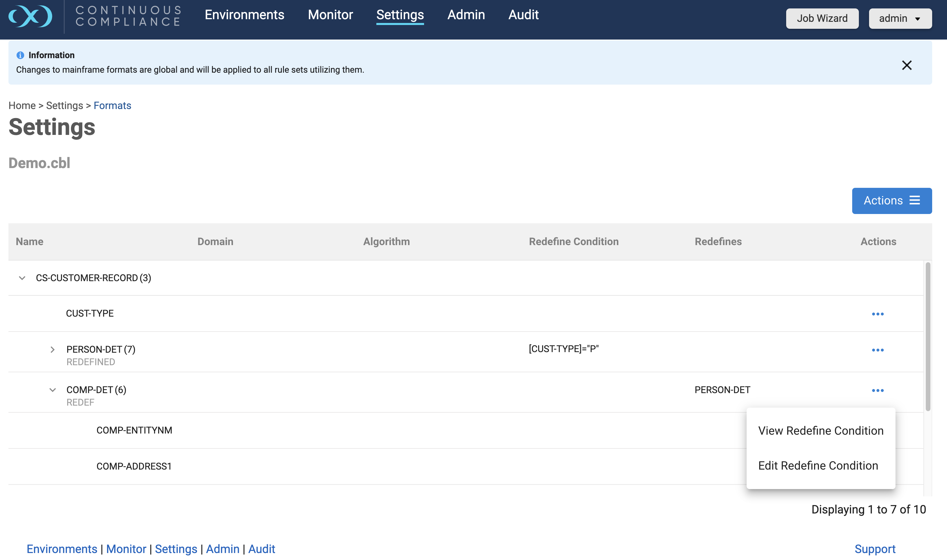Click the blue information circle icon
Image resolution: width=947 pixels, height=560 pixels.
click(20, 56)
